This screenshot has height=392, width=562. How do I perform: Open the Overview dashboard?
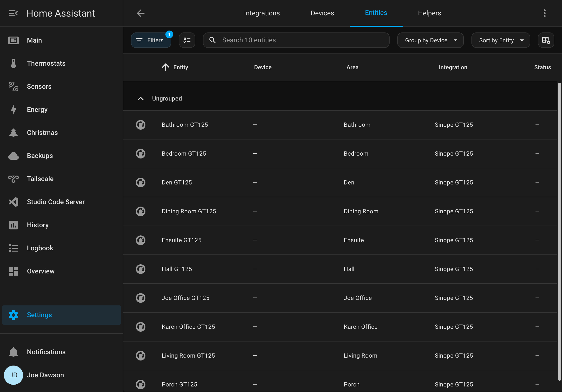(61, 271)
